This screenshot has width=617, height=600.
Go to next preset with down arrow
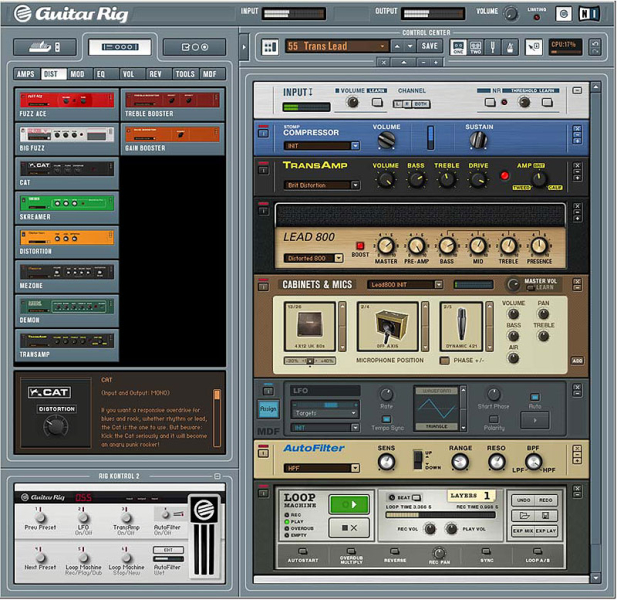pyautogui.click(x=410, y=46)
